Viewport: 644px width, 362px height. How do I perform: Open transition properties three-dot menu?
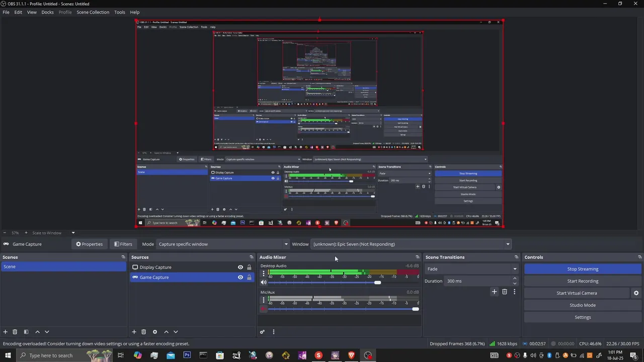click(514, 292)
